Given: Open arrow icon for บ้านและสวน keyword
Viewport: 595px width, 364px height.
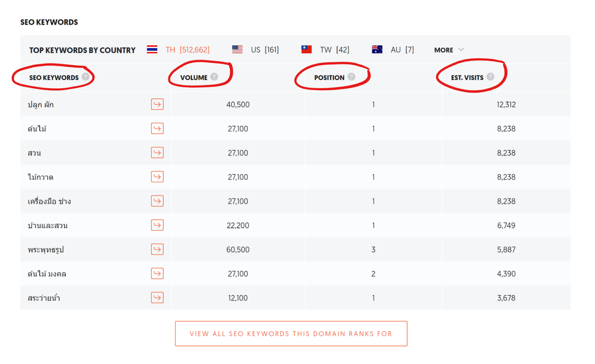Looking at the screenshot, I should (x=157, y=225).
